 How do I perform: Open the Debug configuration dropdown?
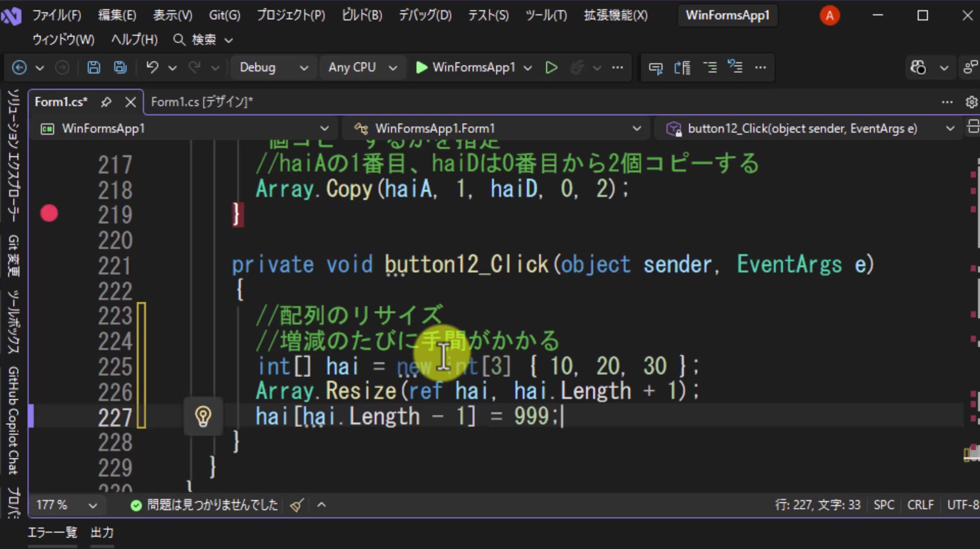pos(274,67)
